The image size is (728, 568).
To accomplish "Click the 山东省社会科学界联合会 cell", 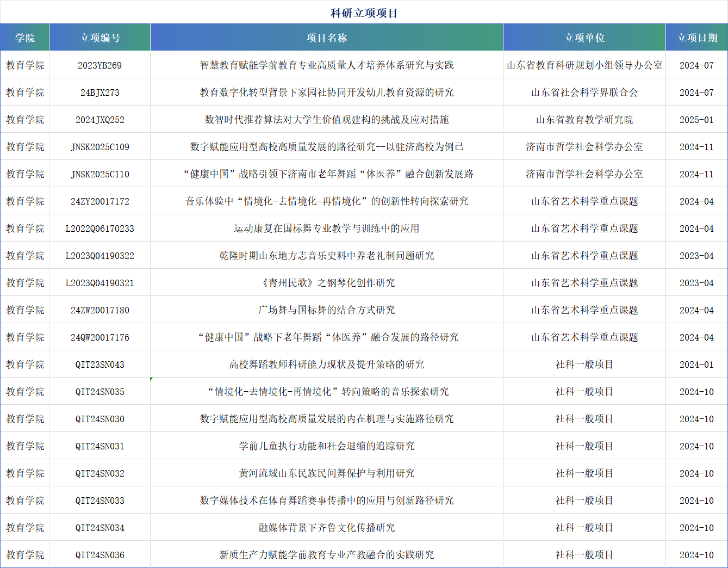I will click(x=584, y=92).
